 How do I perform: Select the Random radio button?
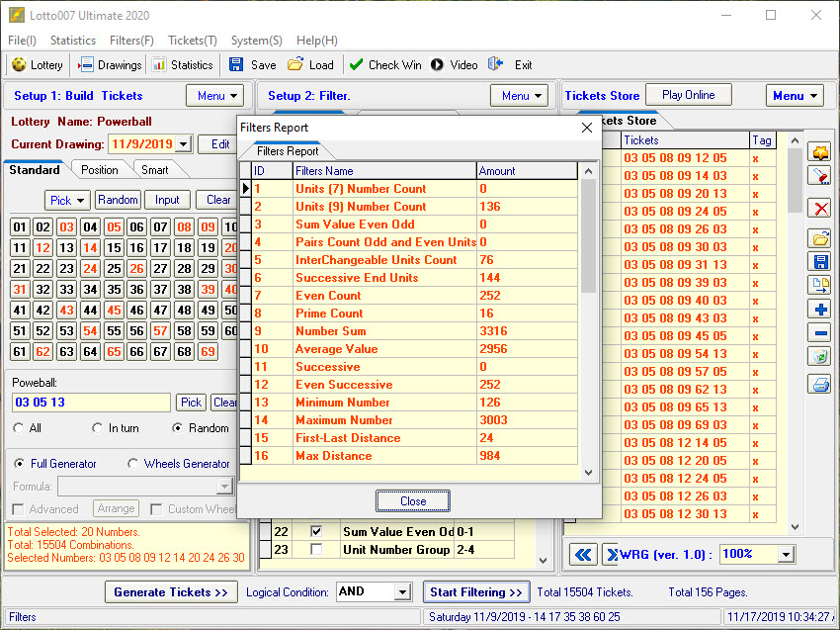pyautogui.click(x=177, y=428)
